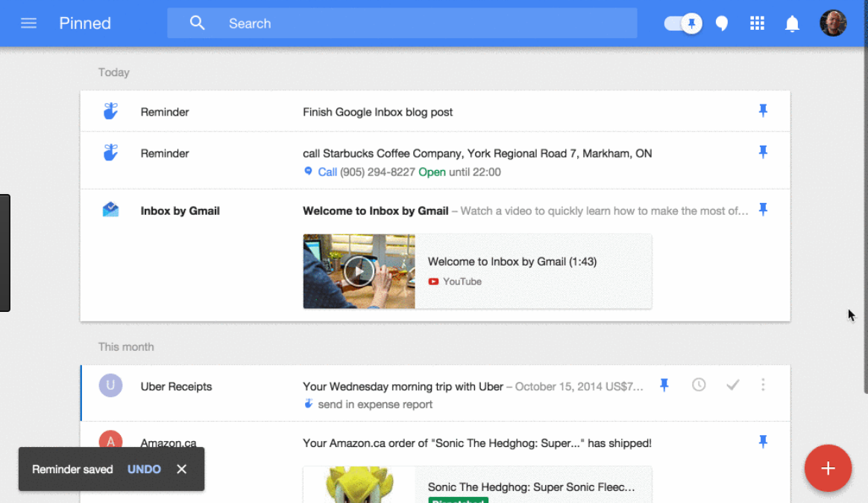Click the search magnifier icon
Image resolution: width=868 pixels, height=503 pixels.
click(x=197, y=23)
